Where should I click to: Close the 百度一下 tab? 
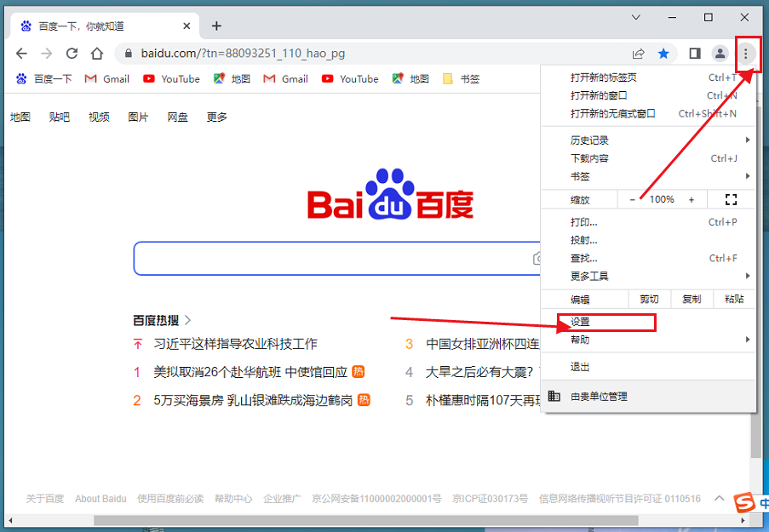[187, 26]
